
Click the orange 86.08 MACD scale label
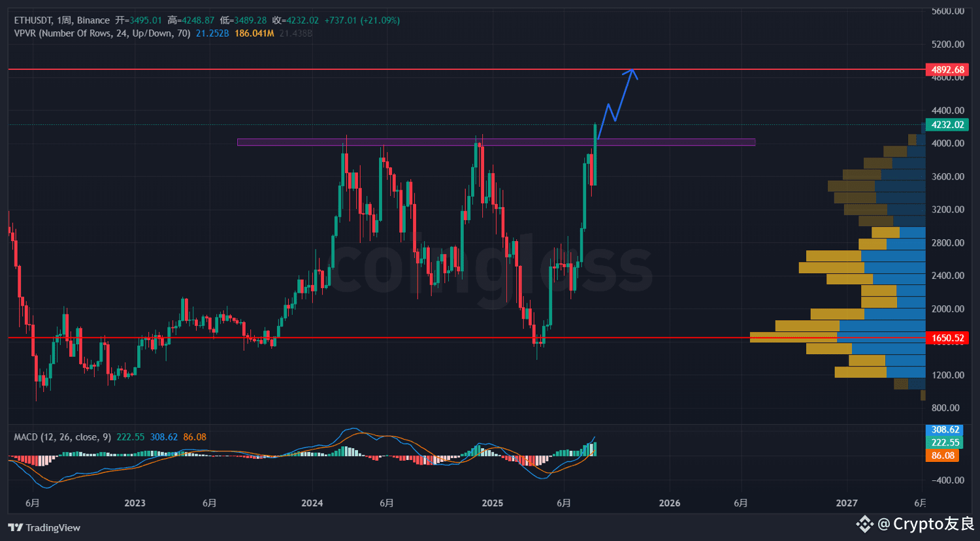click(x=943, y=456)
